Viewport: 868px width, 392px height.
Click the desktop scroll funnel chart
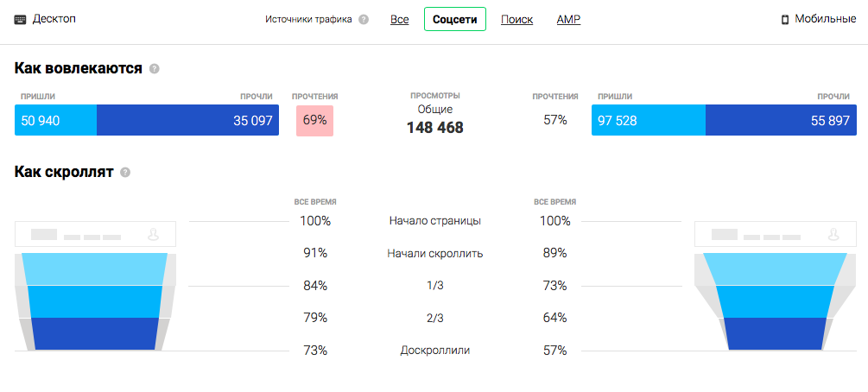[95, 301]
